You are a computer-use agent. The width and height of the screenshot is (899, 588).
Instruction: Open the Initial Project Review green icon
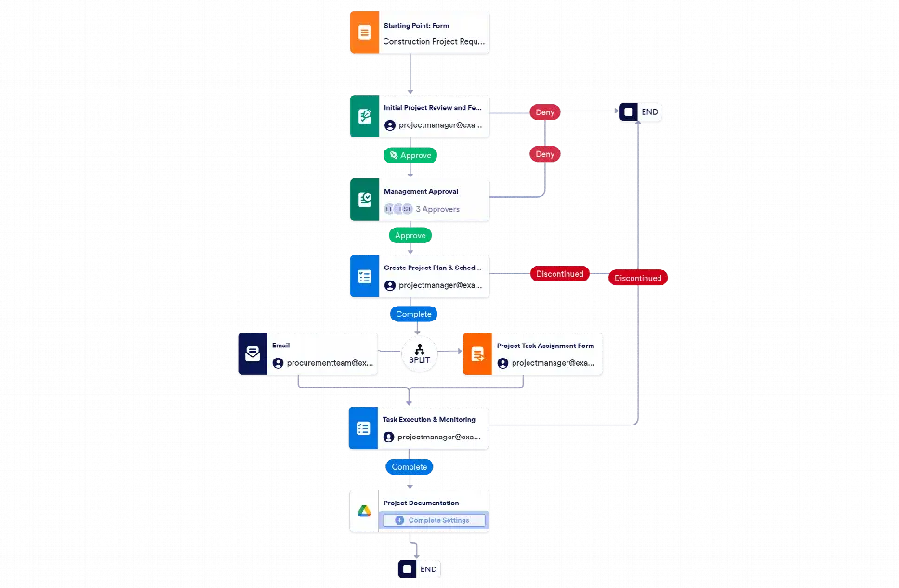point(365,116)
